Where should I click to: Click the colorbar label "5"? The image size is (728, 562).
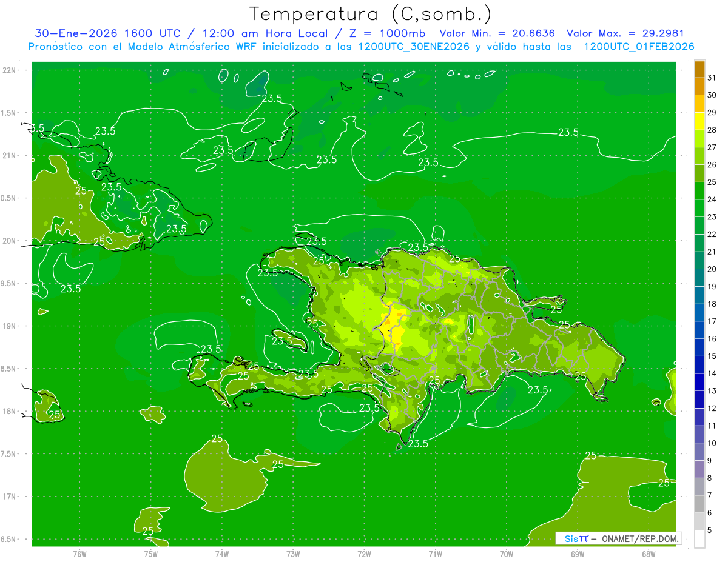point(710,530)
